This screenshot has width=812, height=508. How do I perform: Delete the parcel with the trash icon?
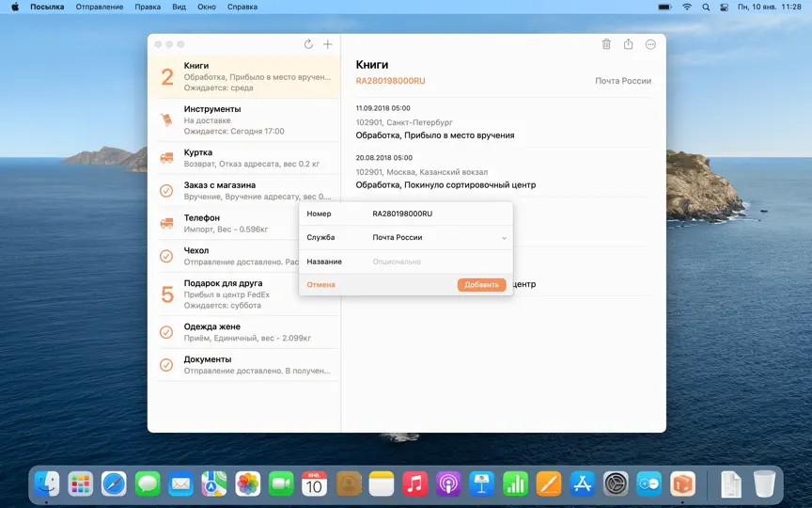(x=606, y=44)
